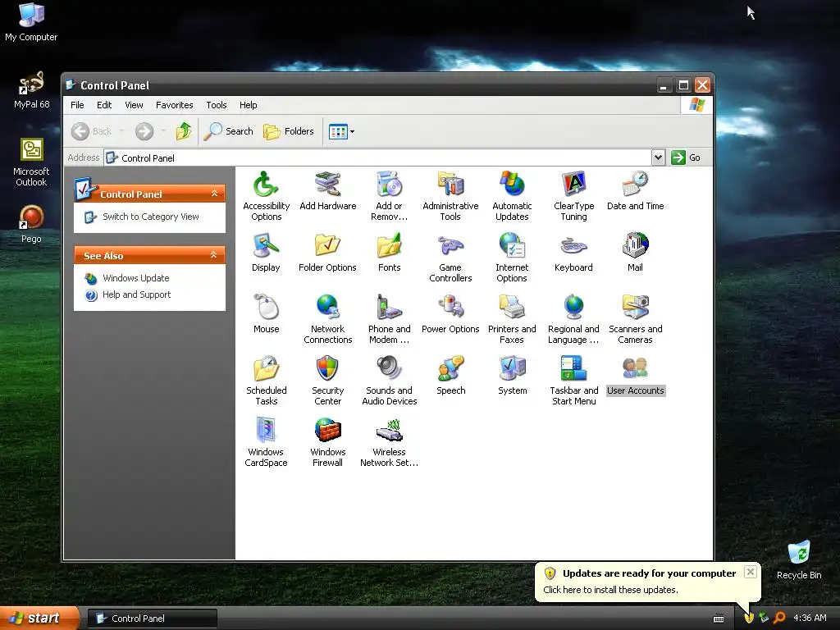Open the Fonts folder icon
This screenshot has height=630, width=840.
(x=389, y=253)
